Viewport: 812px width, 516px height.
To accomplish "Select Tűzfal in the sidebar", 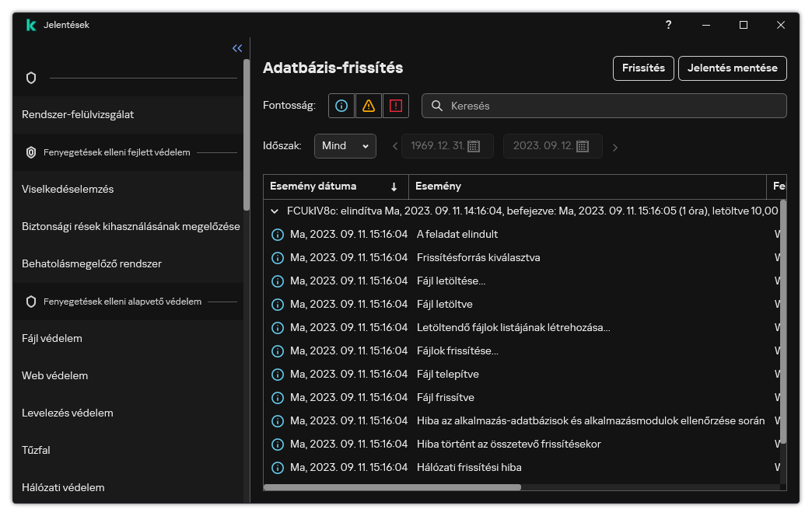I will pyautogui.click(x=36, y=450).
